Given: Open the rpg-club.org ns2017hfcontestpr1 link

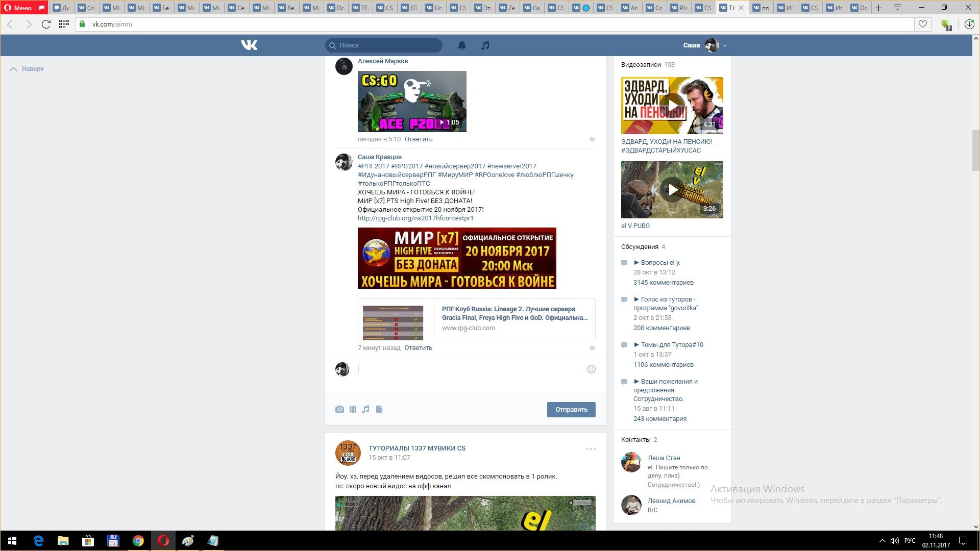Looking at the screenshot, I should [415, 218].
